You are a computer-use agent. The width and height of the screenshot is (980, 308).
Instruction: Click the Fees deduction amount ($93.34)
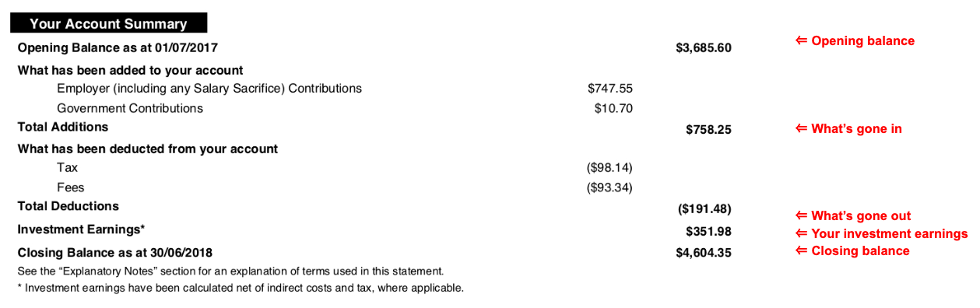tap(609, 187)
